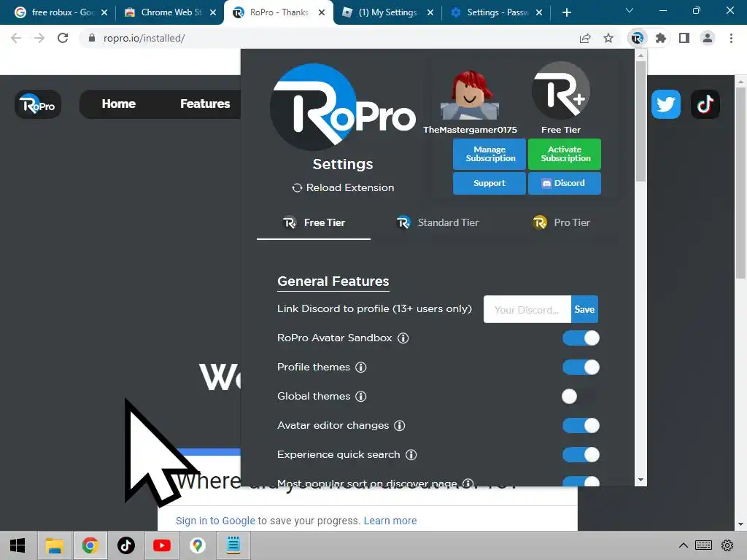Toggle RoPro Avatar Sandbox switch
The image size is (747, 560).
pyautogui.click(x=581, y=338)
